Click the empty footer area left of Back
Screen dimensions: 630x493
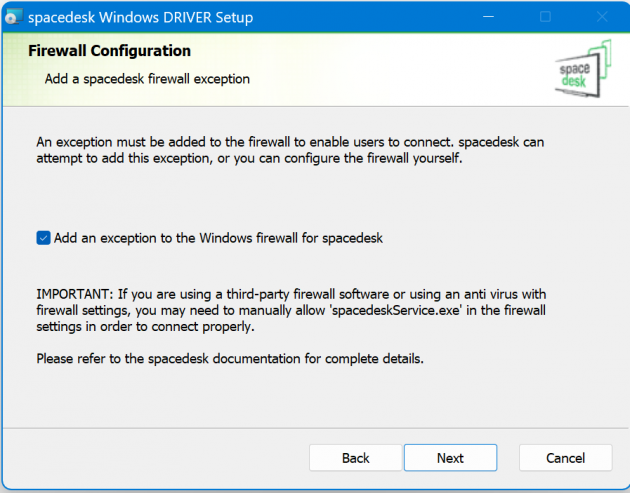click(x=150, y=458)
